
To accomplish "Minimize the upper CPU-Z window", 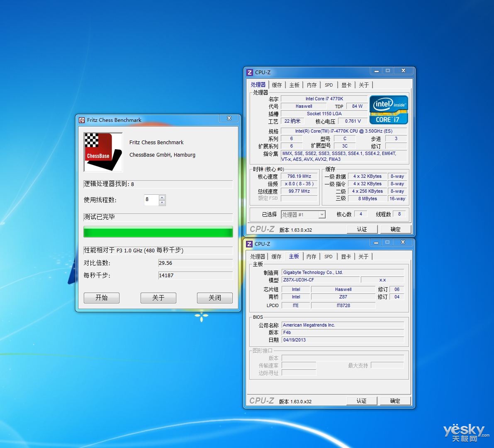I will pos(376,71).
